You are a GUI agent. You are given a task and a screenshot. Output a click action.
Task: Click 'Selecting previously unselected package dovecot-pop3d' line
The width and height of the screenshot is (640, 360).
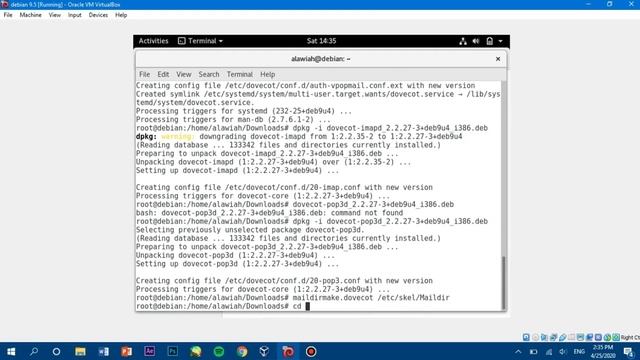[249, 230]
